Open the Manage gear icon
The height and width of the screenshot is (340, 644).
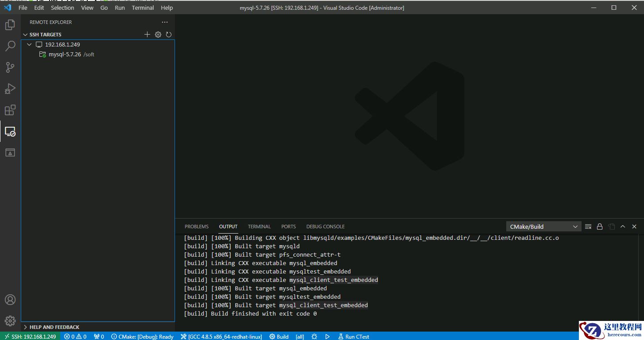[10, 320]
